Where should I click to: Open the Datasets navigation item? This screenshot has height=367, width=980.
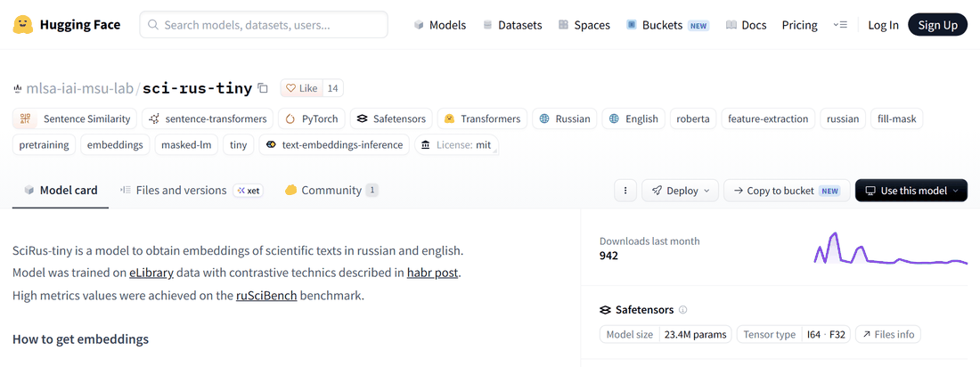click(512, 25)
